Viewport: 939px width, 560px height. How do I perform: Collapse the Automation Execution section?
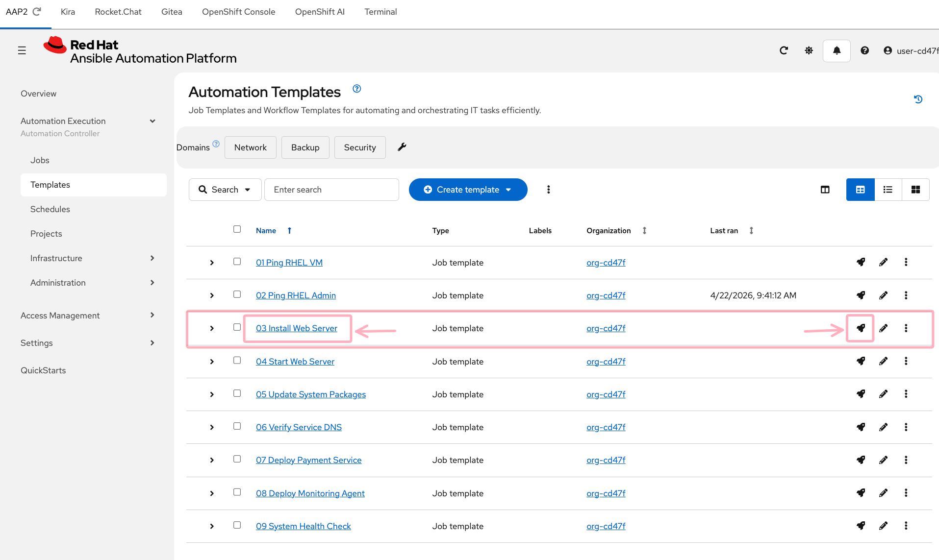click(x=152, y=121)
